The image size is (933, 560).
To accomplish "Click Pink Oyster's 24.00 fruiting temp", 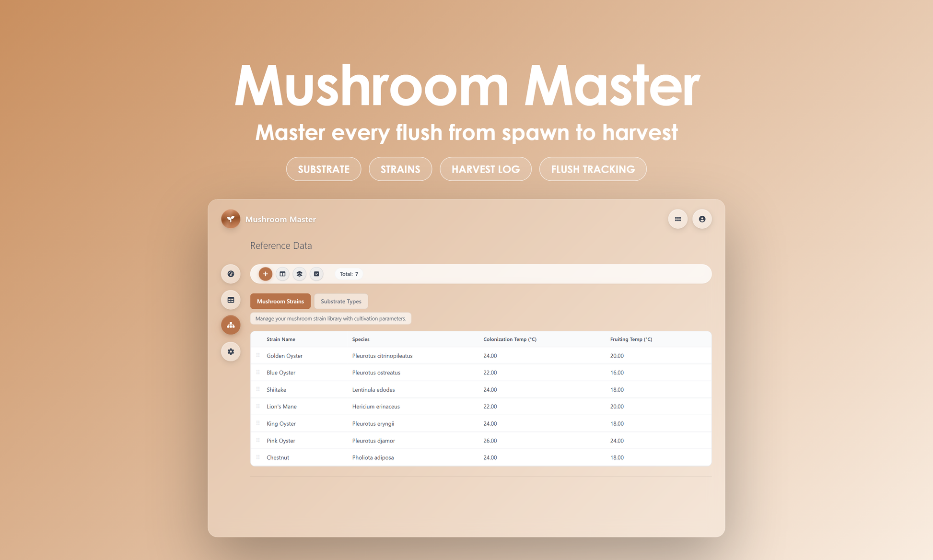I will [617, 441].
